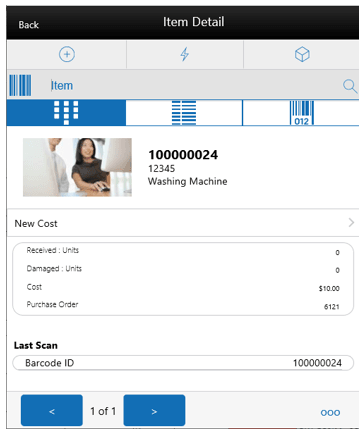Open the Washing Machine item thumbnail image
The width and height of the screenshot is (362, 435).
click(x=77, y=167)
